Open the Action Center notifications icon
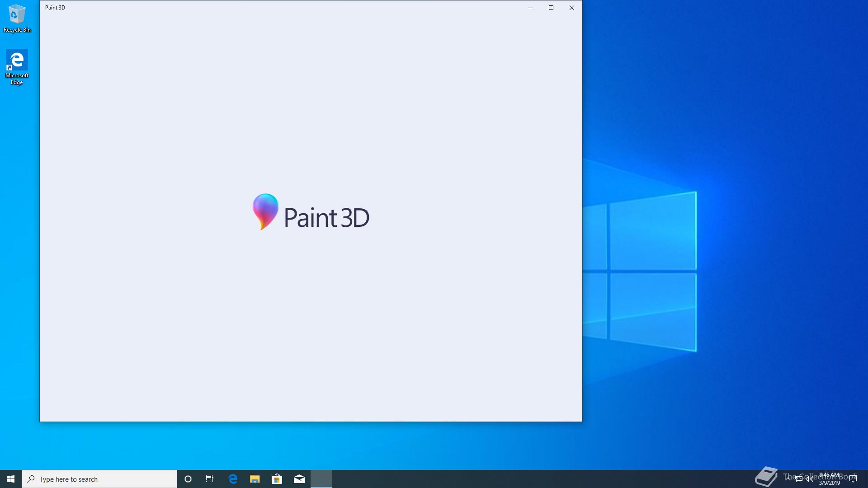Viewport: 868px width, 488px height. 853,479
